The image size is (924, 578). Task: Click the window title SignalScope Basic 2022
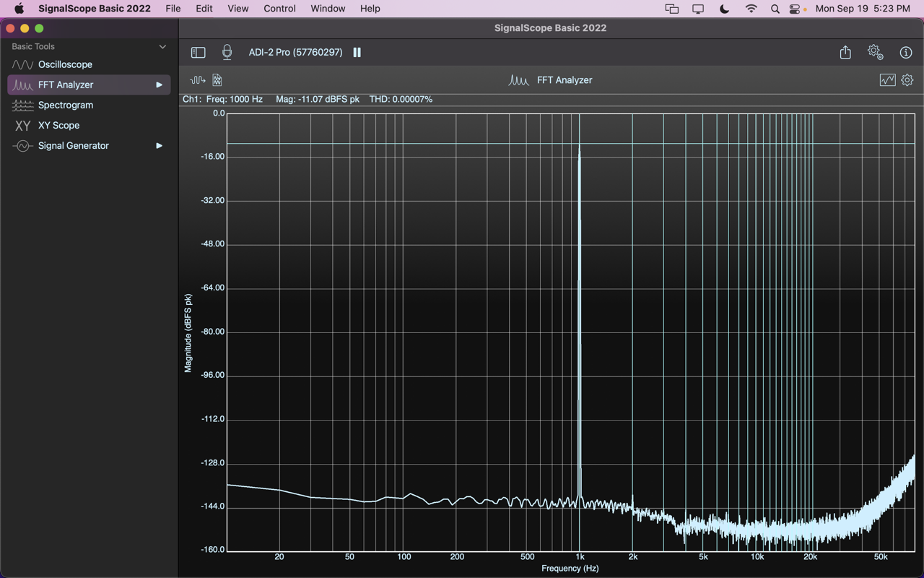click(550, 28)
